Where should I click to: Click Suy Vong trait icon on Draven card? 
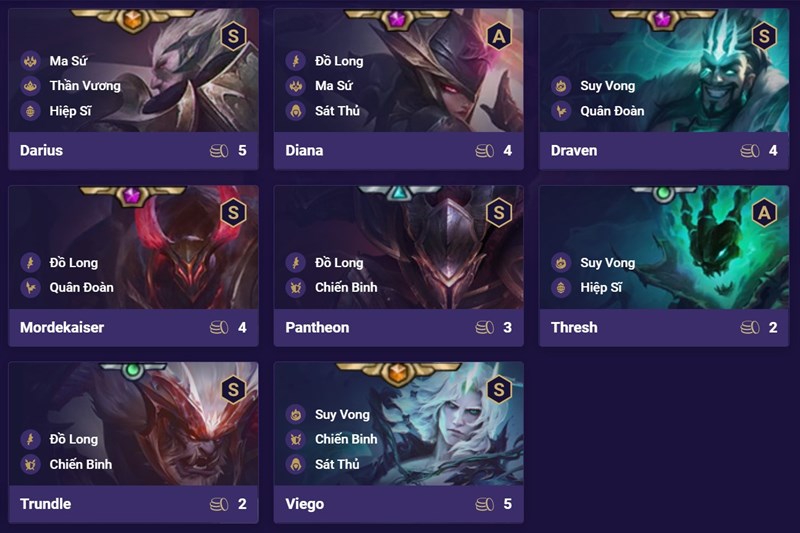(x=561, y=86)
